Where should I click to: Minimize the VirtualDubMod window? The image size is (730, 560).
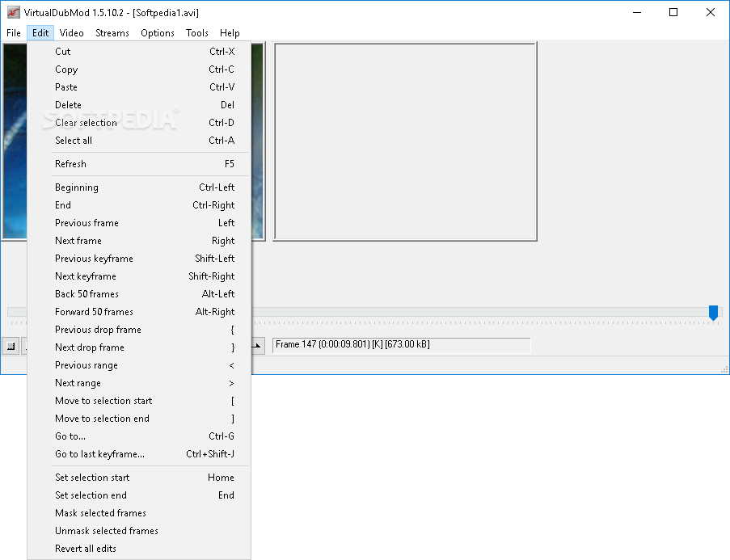(637, 13)
